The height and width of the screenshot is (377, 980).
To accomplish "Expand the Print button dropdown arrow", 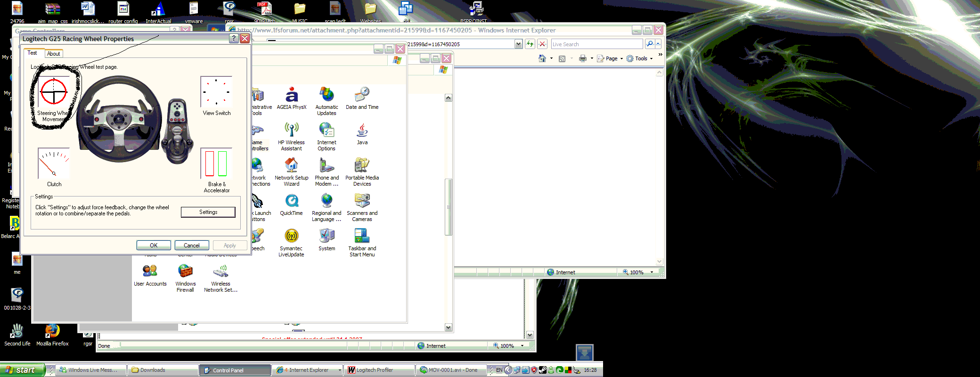I will pos(592,58).
